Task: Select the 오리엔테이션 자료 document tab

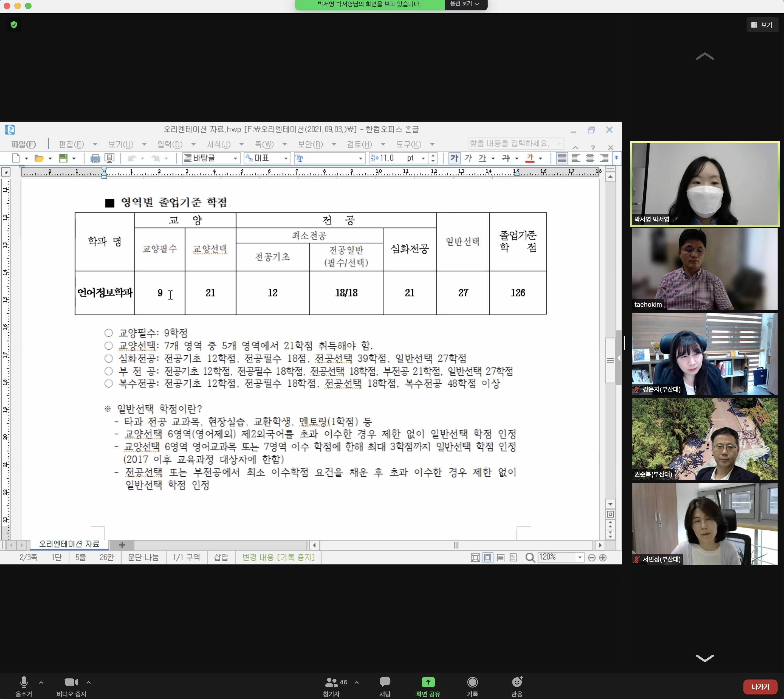Action: [69, 544]
